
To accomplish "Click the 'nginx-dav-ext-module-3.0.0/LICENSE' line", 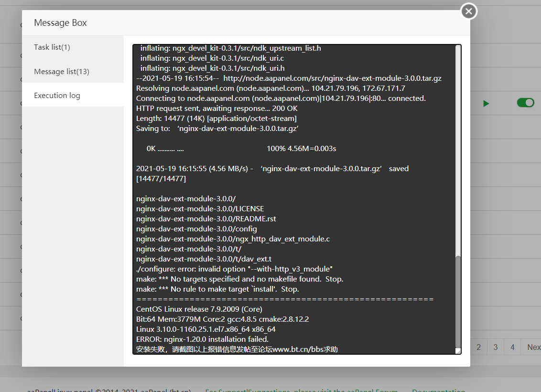I will [200, 209].
